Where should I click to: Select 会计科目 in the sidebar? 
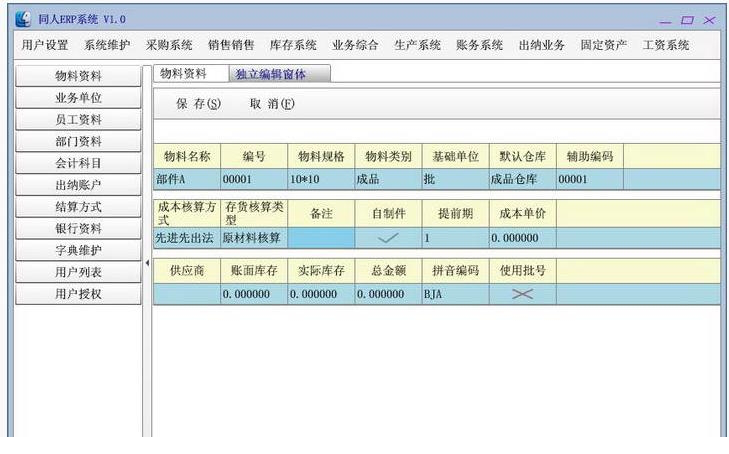coord(78,163)
